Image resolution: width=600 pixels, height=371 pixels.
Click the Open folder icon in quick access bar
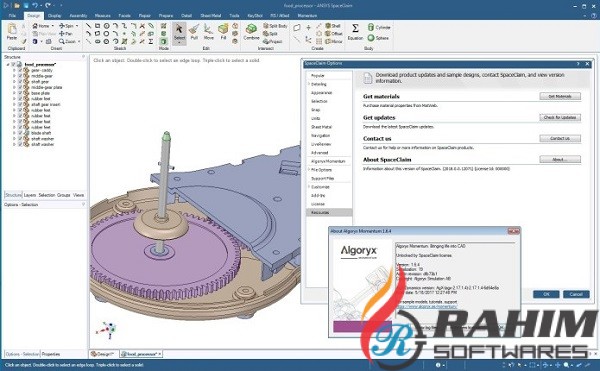17,5
